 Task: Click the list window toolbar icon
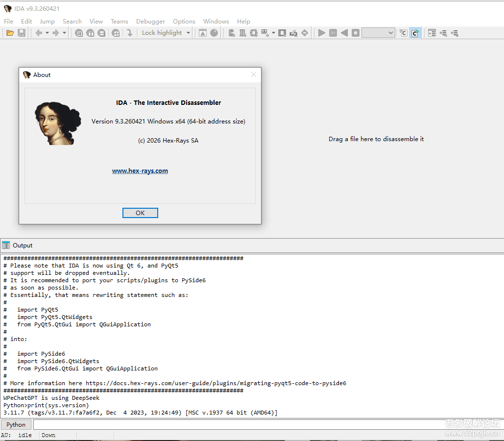pyautogui.click(x=432, y=33)
